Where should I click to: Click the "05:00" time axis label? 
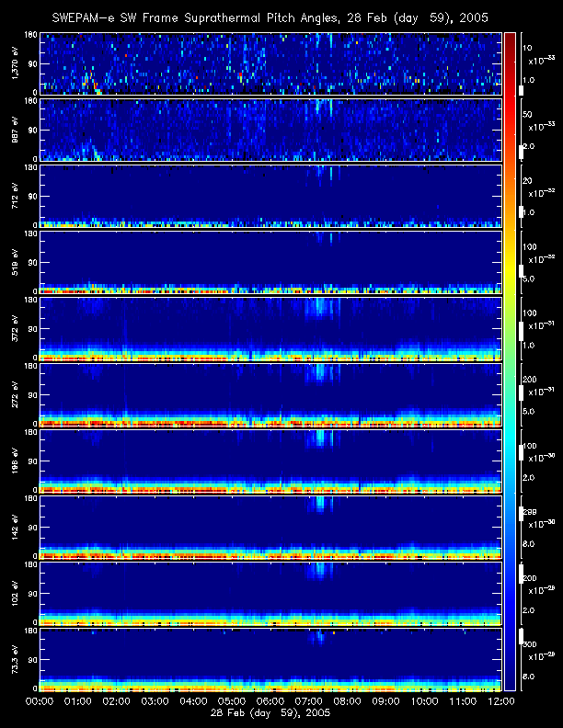tap(232, 701)
